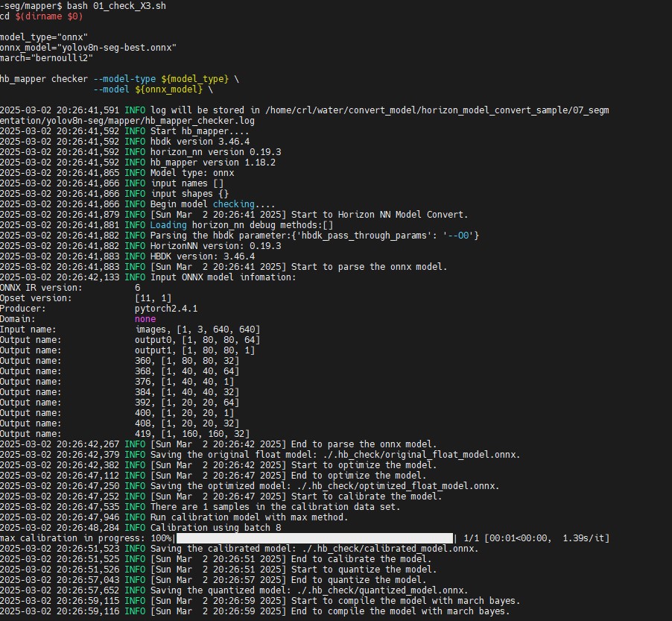Image resolution: width=672 pixels, height=621 pixels.
Task: Click the max calibration progress bar
Action: pos(314,538)
